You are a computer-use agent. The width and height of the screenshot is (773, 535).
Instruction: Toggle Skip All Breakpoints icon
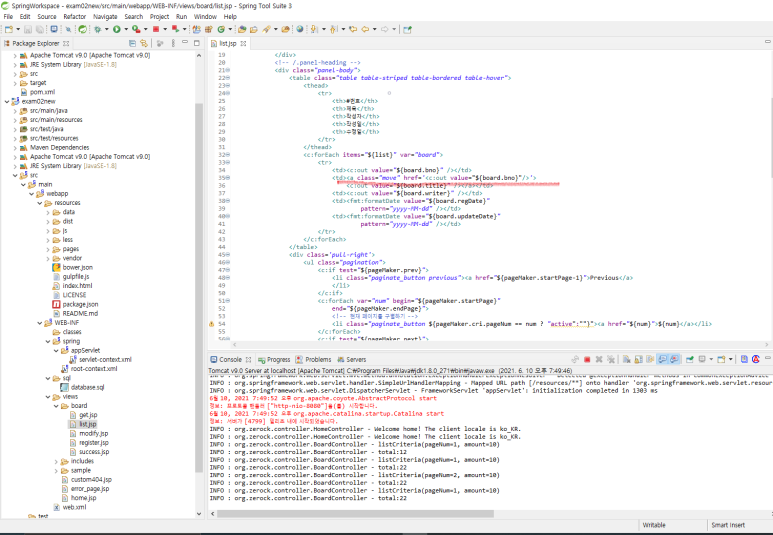coord(68,30)
